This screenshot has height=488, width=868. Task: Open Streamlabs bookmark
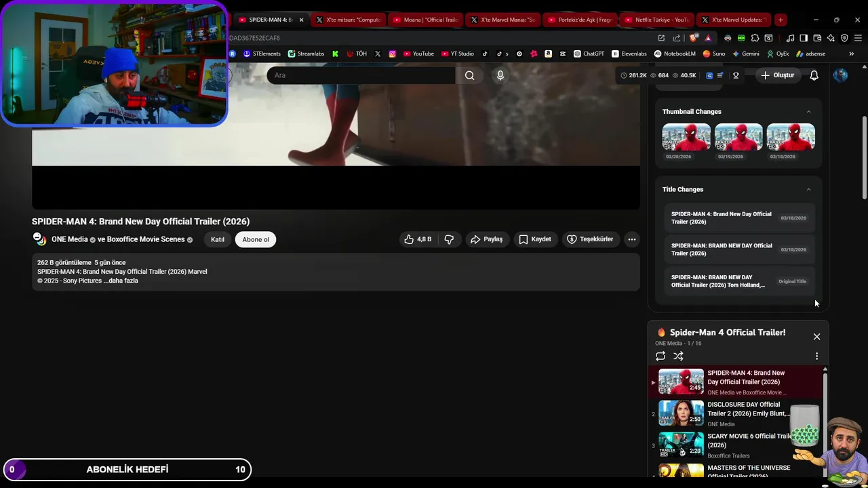[306, 54]
